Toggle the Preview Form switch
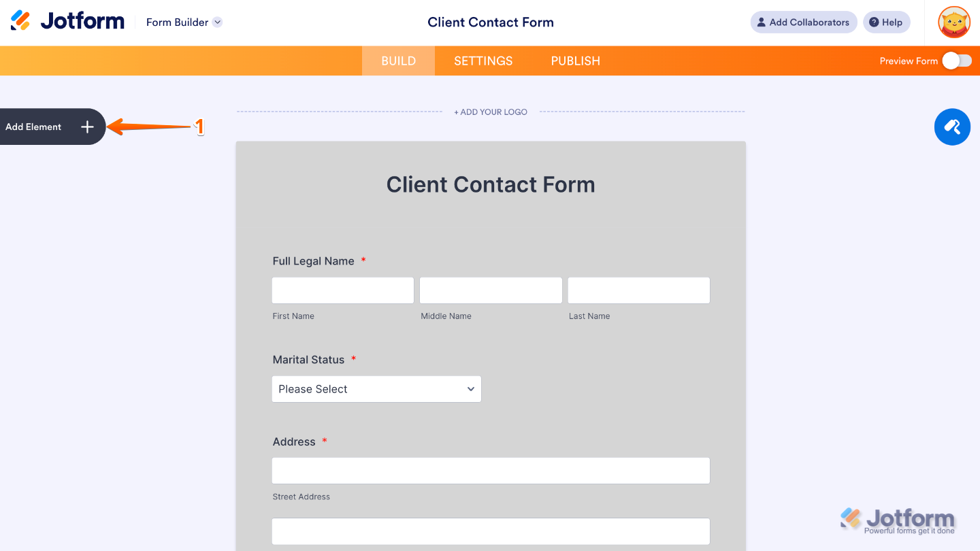The image size is (980, 551). (x=957, y=61)
